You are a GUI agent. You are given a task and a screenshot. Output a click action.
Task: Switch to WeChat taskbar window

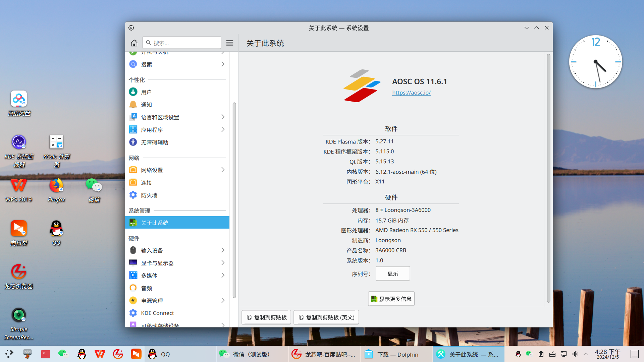pos(252,354)
